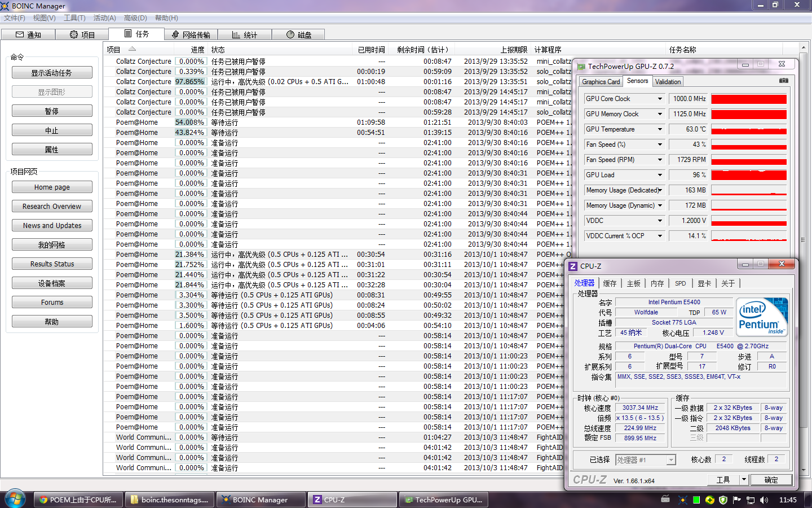
Task: Switch to 磁盘 tab
Action: 299,34
